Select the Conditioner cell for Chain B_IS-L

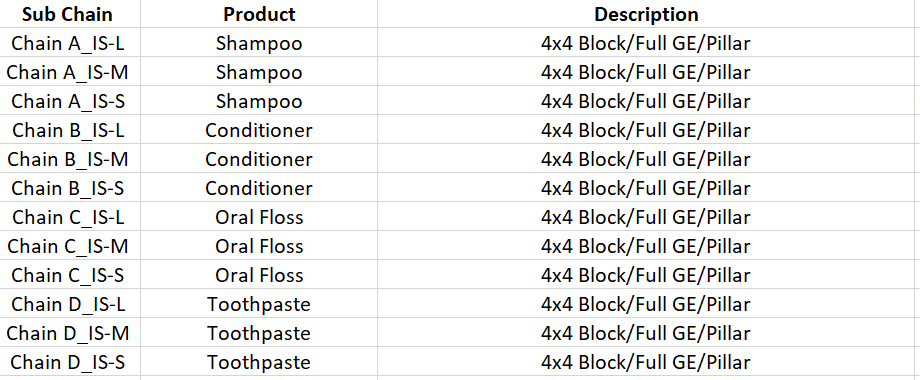tap(259, 130)
